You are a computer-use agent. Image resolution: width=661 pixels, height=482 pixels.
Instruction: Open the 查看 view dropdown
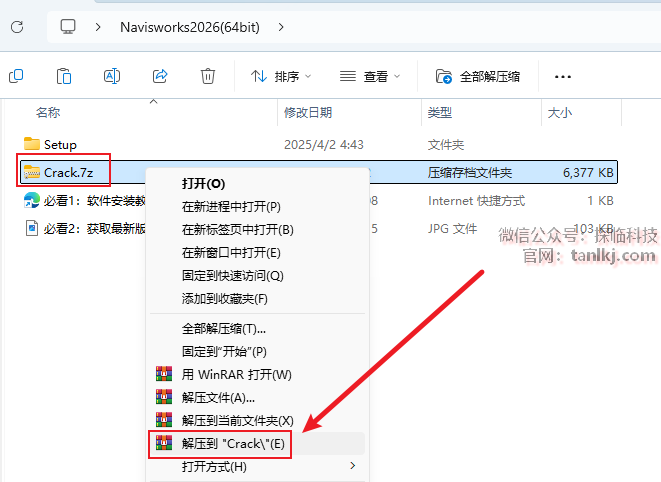pos(370,76)
